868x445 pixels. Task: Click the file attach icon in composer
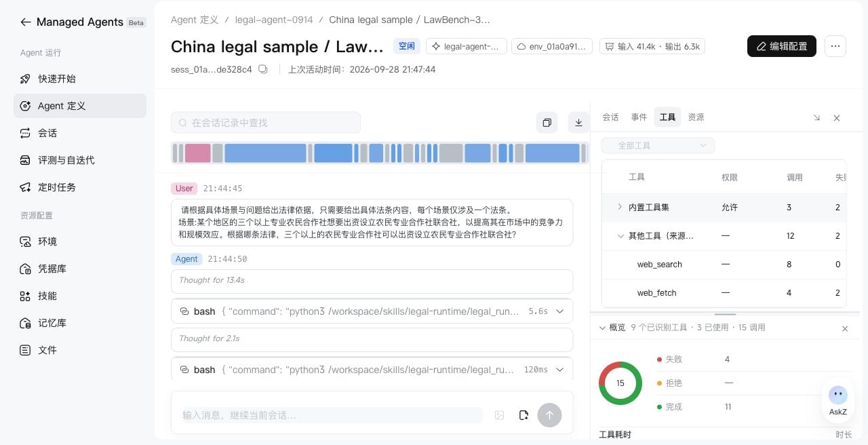(524, 415)
